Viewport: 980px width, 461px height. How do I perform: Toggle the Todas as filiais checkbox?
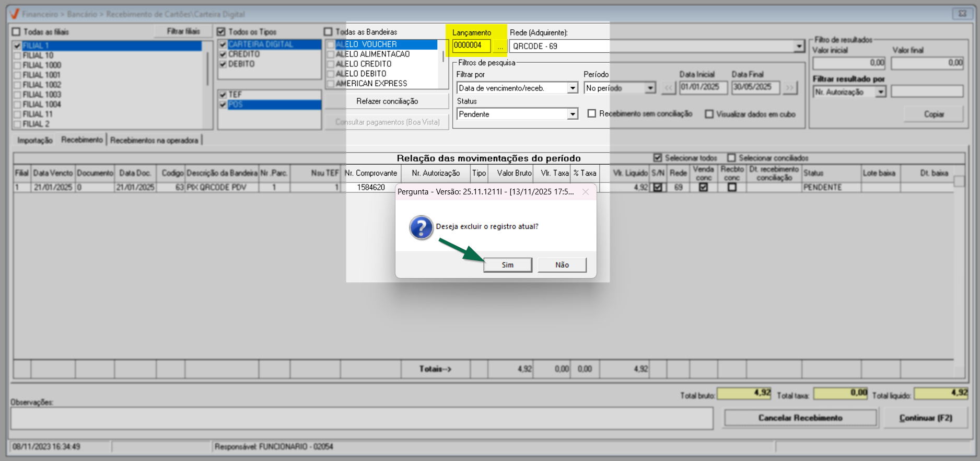point(16,32)
